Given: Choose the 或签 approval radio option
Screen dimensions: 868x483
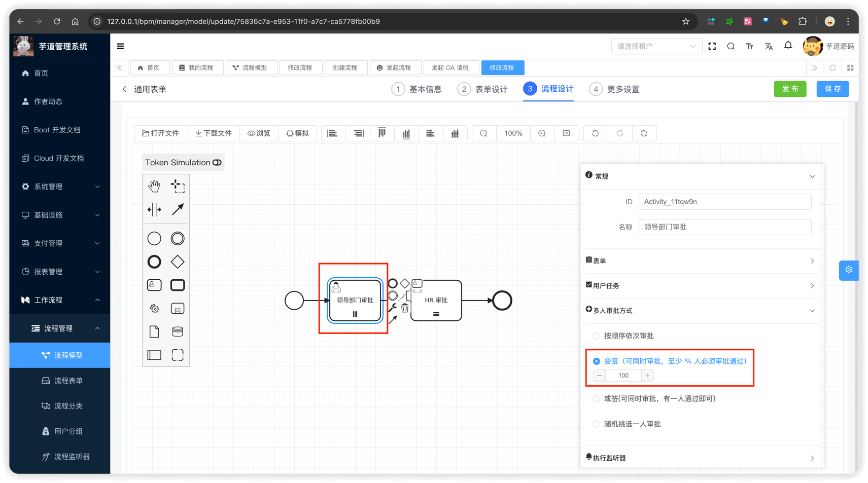Looking at the screenshot, I should coord(597,399).
